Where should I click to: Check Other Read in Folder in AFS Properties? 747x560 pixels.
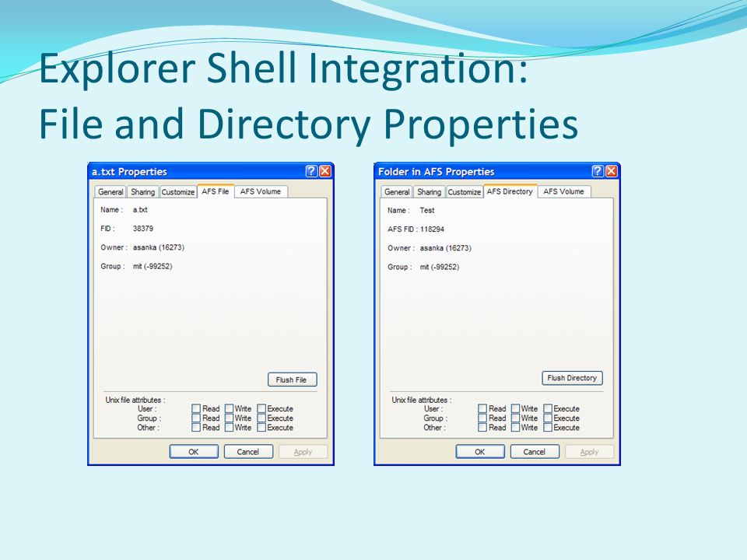click(x=482, y=428)
